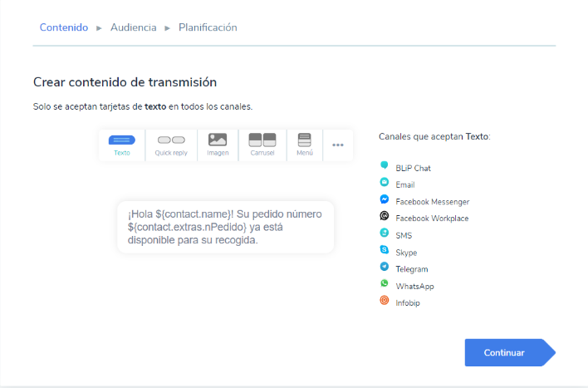Click the WhatsApp channel icon
Image resolution: width=588 pixels, height=388 pixels.
384,283
